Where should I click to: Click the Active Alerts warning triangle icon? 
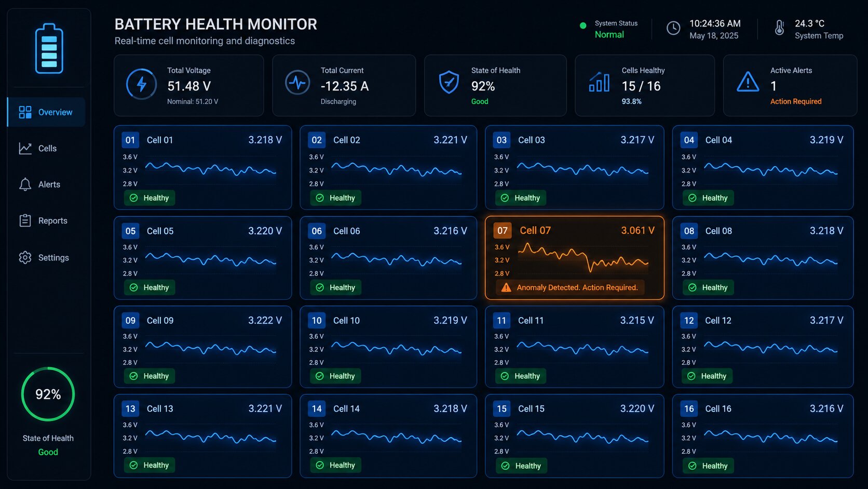(x=748, y=82)
